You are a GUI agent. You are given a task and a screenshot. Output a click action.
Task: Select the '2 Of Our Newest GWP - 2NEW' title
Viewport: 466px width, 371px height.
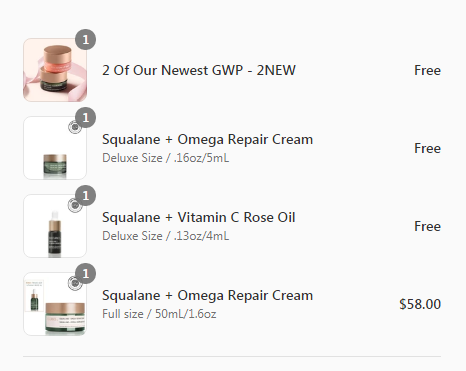click(199, 70)
